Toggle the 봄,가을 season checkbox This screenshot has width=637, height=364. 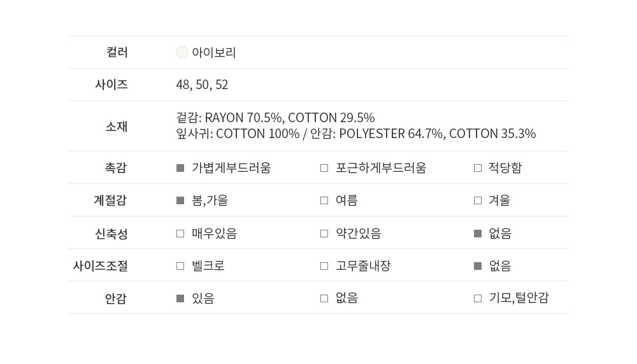(180, 200)
